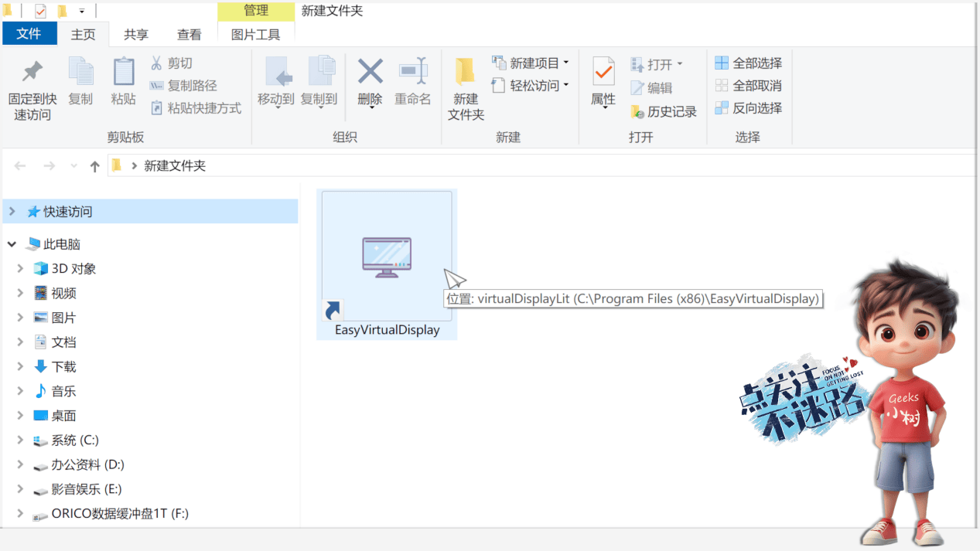Click the address bar path 新建文件夹
This screenshot has width=980, height=551.
175,166
